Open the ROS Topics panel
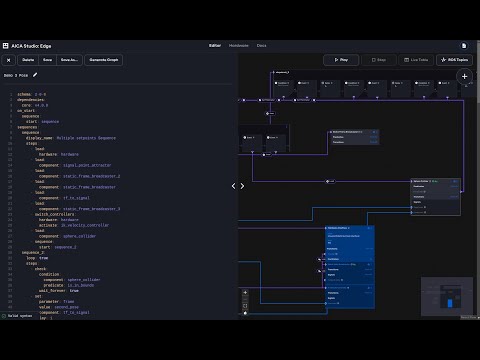Viewport: 480px width, 360px height. tap(455, 60)
